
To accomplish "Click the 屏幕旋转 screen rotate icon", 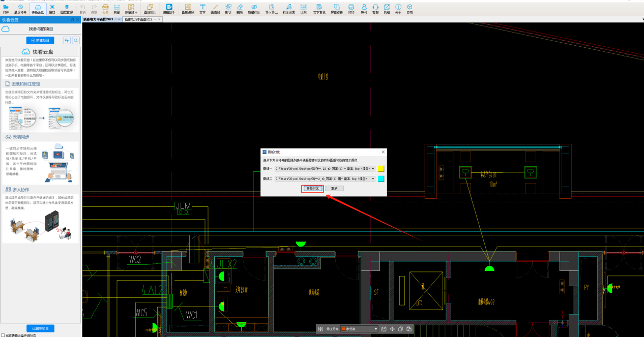I will [337, 8].
